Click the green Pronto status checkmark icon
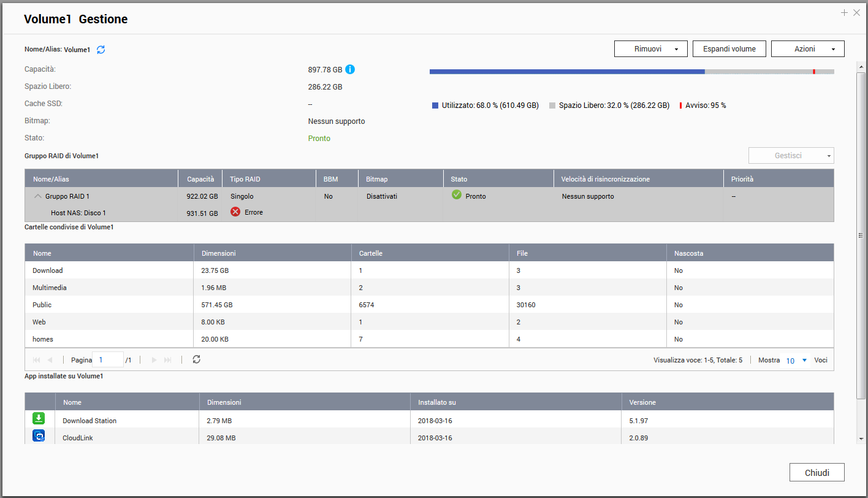Image resolution: width=868 pixels, height=498 pixels. [456, 195]
